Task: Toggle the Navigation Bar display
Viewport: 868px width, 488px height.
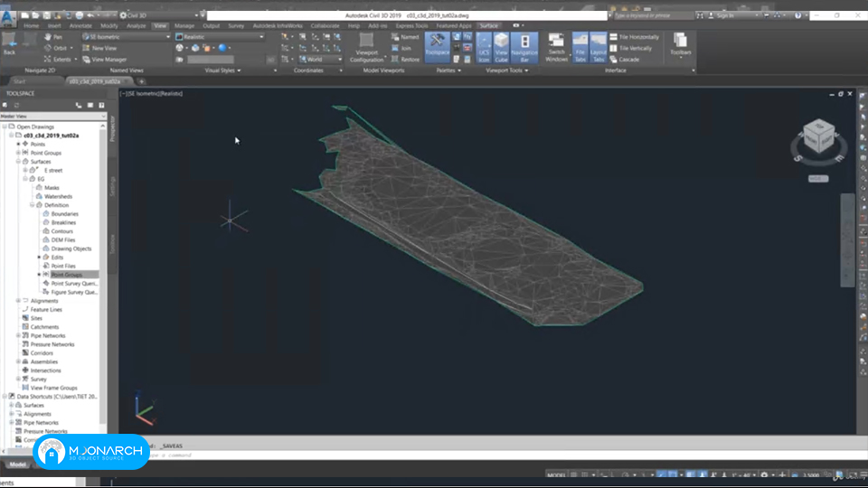Action: coord(524,47)
